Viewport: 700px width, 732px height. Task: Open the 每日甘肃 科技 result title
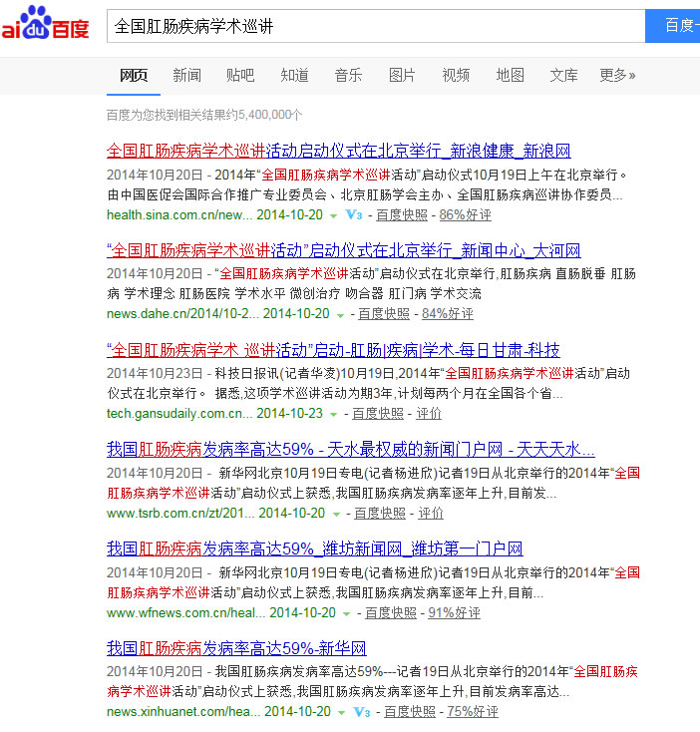[x=333, y=350]
